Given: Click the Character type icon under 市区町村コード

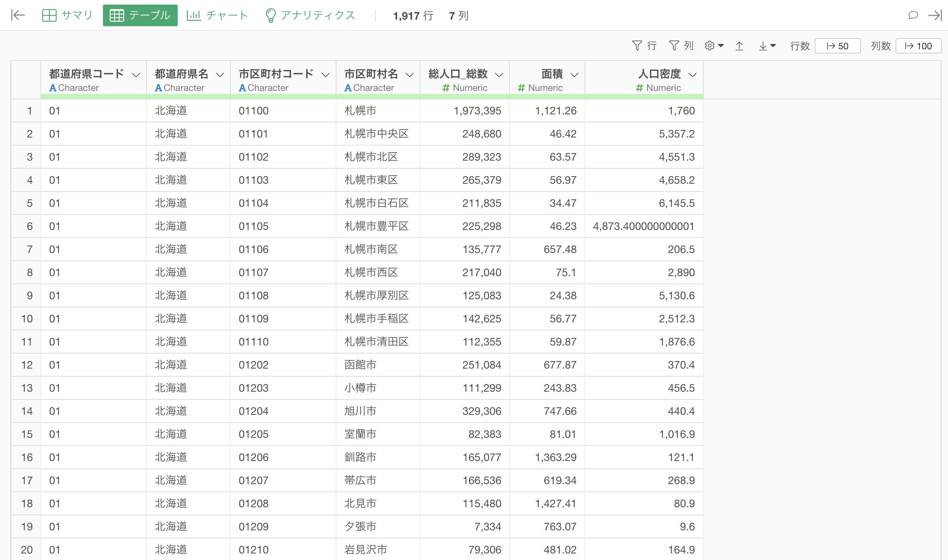Looking at the screenshot, I should pos(242,88).
